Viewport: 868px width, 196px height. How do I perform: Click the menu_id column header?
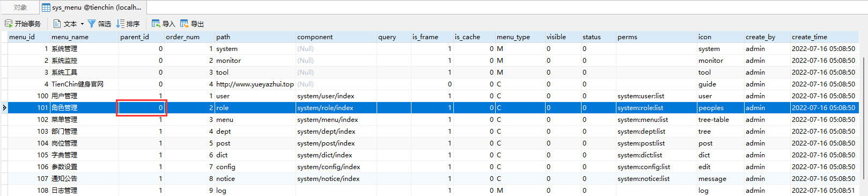(x=29, y=37)
